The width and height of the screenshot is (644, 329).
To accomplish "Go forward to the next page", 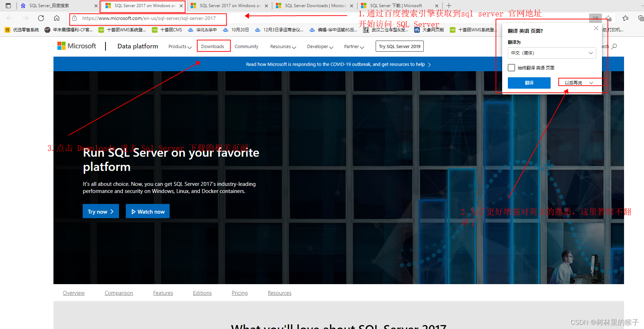I will pyautogui.click(x=25, y=18).
